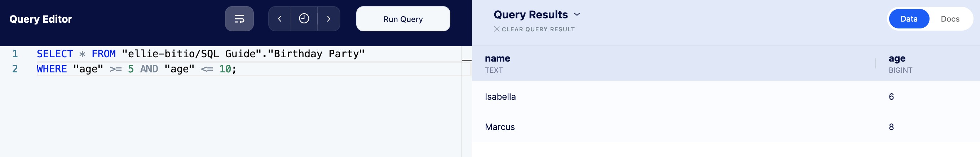Expand the Query Results dropdown chevron

577,14
